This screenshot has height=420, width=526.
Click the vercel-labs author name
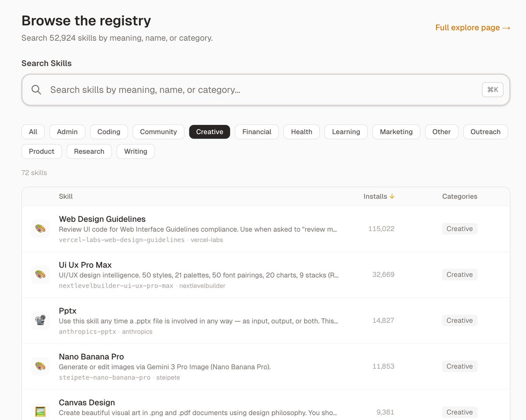[207, 240]
